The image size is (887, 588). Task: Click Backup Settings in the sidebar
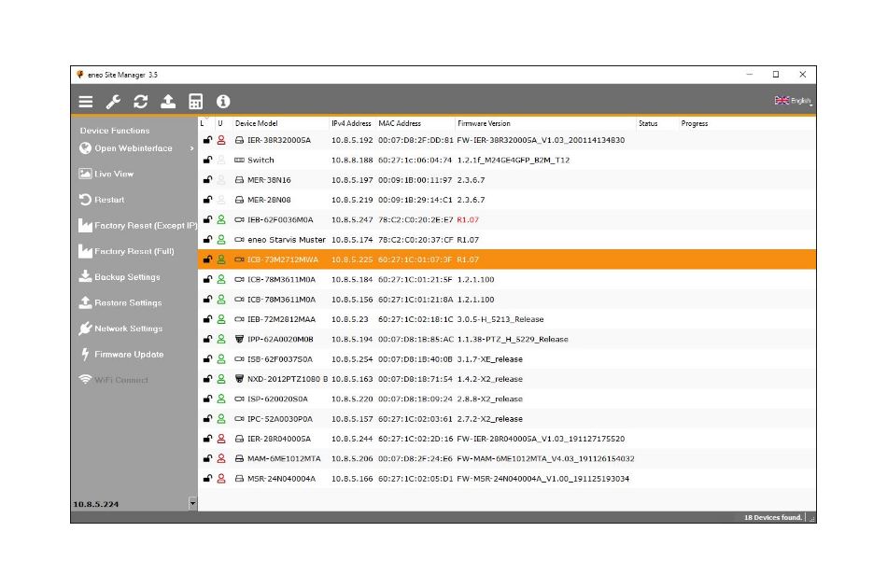point(127,277)
